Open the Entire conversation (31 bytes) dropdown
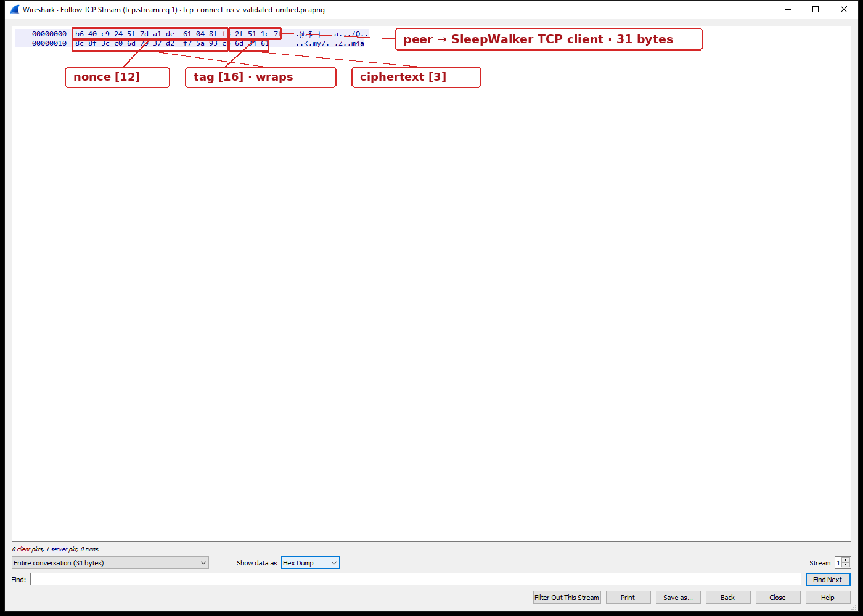This screenshot has width=863, height=616. 110,562
